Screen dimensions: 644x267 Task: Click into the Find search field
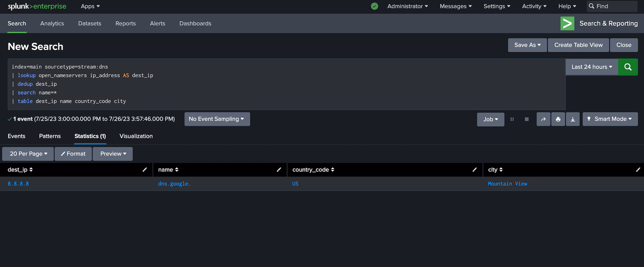[615, 6]
